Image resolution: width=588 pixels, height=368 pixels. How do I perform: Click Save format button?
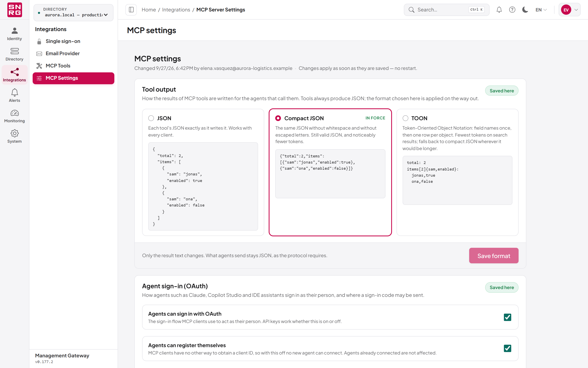click(493, 256)
